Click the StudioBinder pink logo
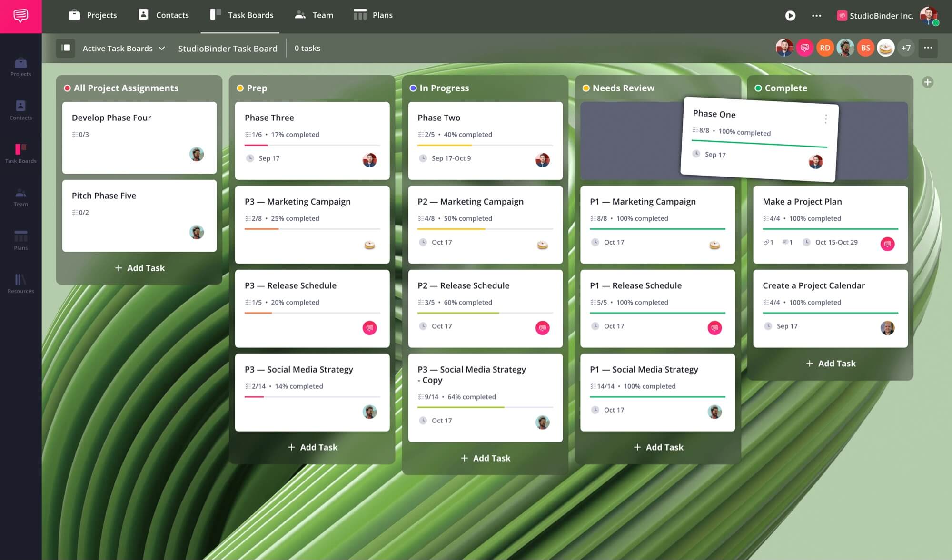The image size is (952, 560). click(x=20, y=16)
